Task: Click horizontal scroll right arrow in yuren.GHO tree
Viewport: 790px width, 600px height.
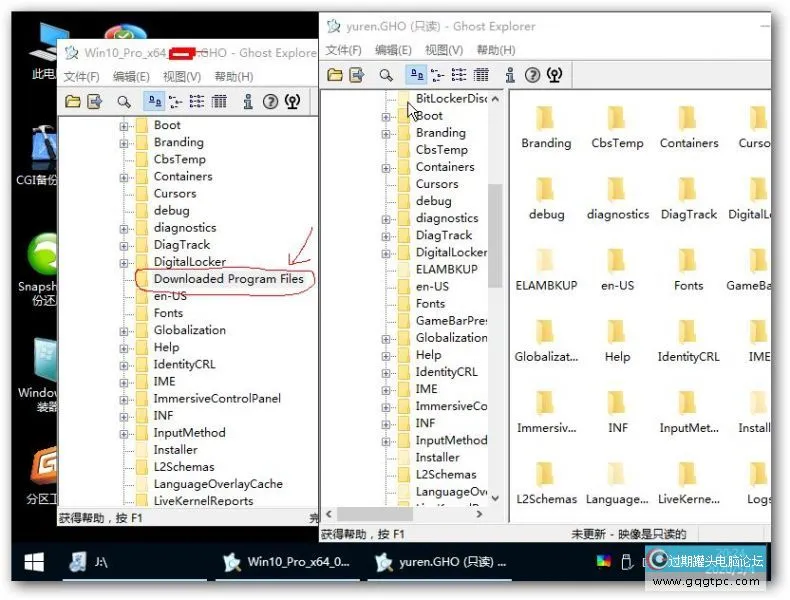Action: pos(480,514)
